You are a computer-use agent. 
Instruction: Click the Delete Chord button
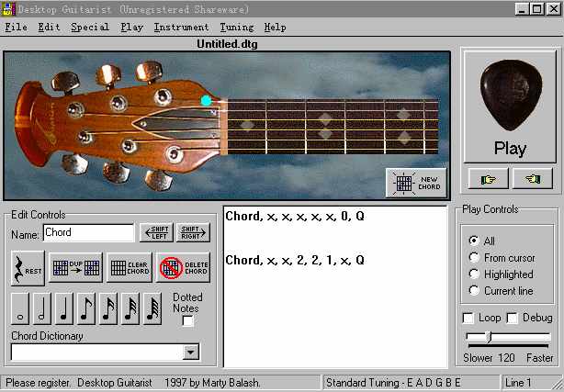183,267
